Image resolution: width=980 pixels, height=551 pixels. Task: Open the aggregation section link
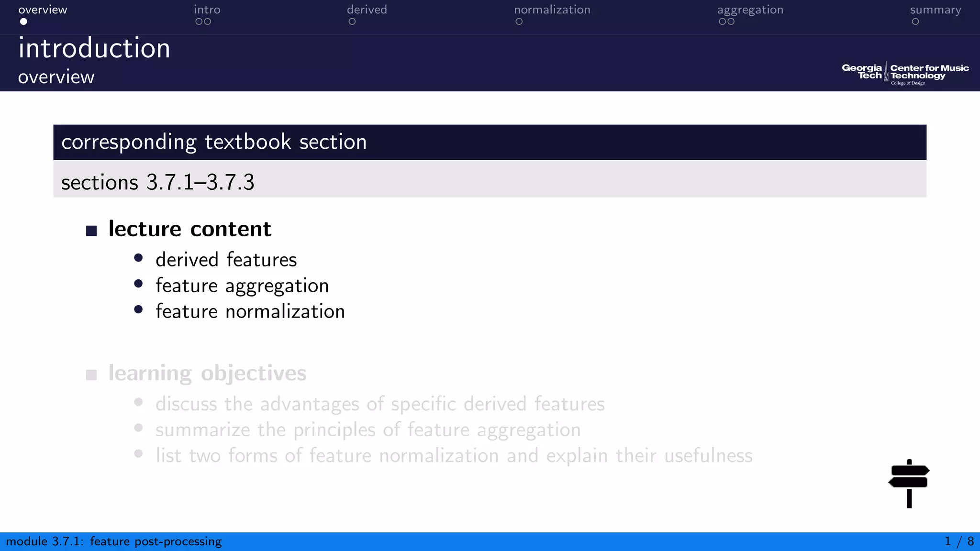[750, 10]
